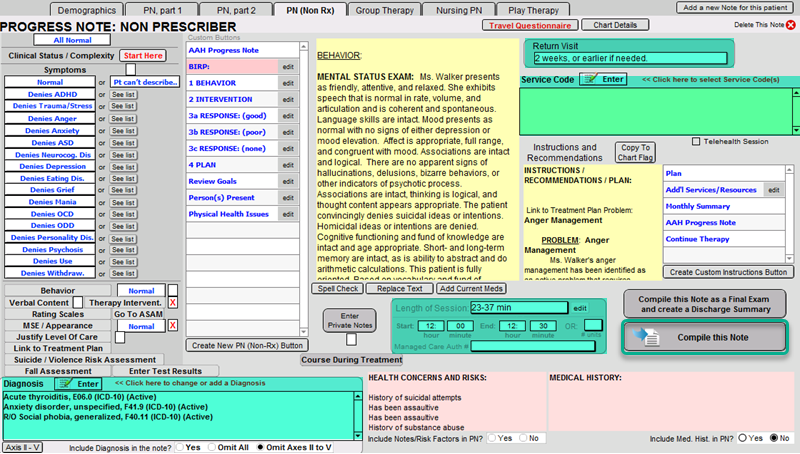Select Continue Therapy instruction

point(724,239)
